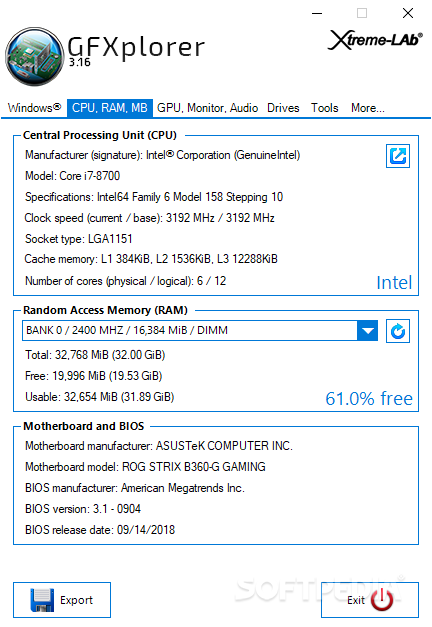Open the CPU info external link icon
This screenshot has height=627, width=432.
point(398,156)
